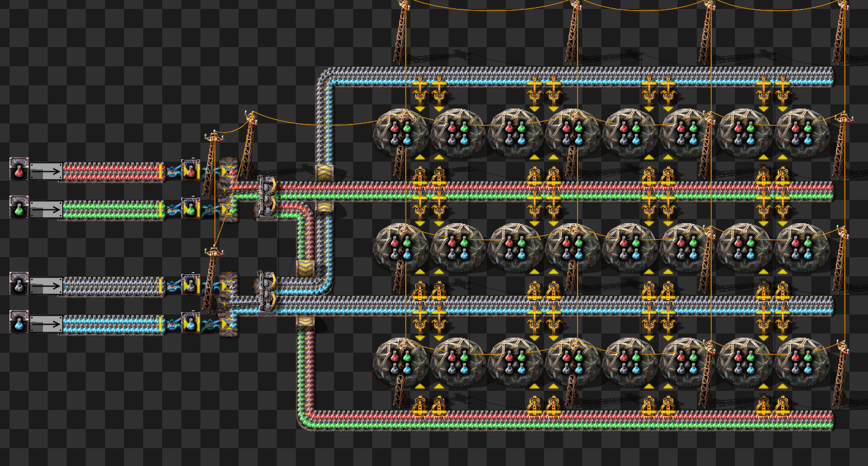Select the fast inserter unloading the gray buffer chest
The width and height of the screenshot is (868, 466).
[x=210, y=286]
